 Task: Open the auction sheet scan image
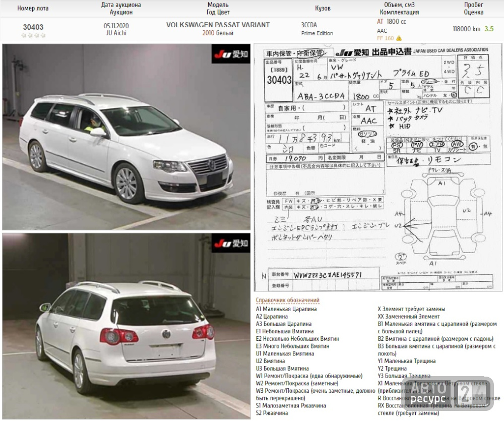point(378,167)
